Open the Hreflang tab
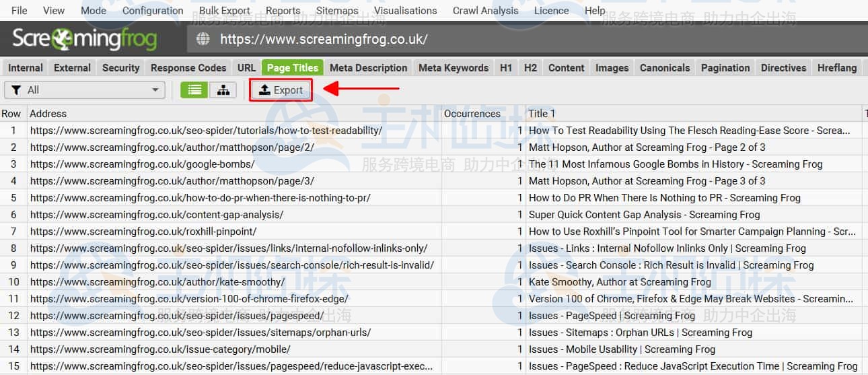 coord(837,68)
